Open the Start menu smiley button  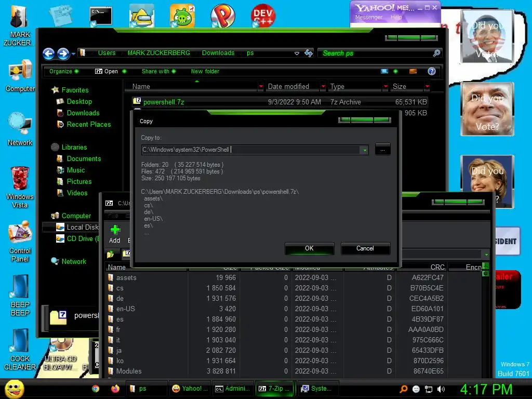click(x=14, y=389)
